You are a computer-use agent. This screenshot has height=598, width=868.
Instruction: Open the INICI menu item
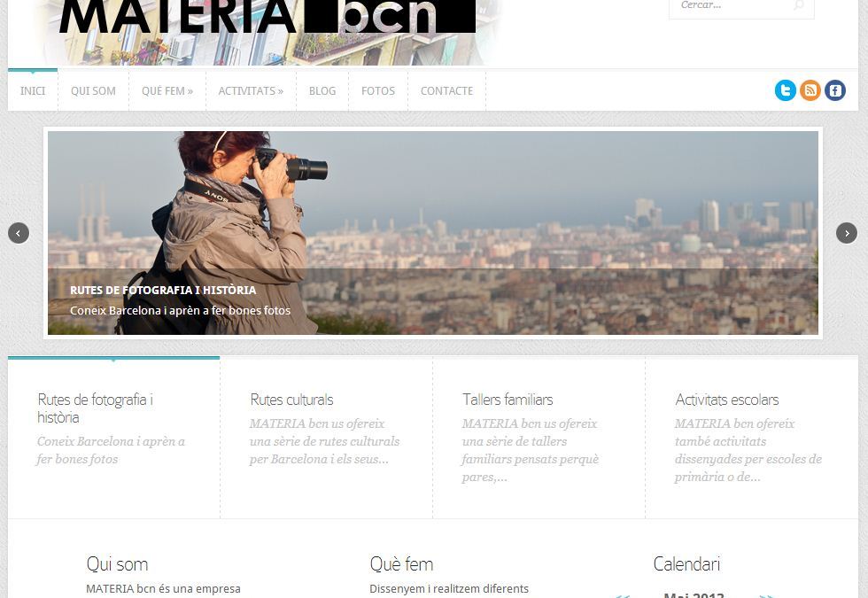[x=33, y=90]
